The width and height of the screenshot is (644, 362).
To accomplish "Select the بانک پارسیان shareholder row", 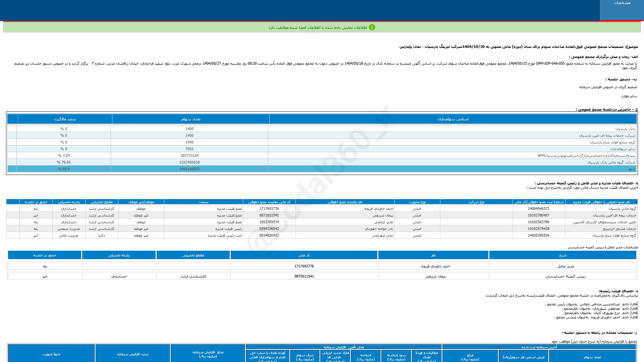I will 322,129.
